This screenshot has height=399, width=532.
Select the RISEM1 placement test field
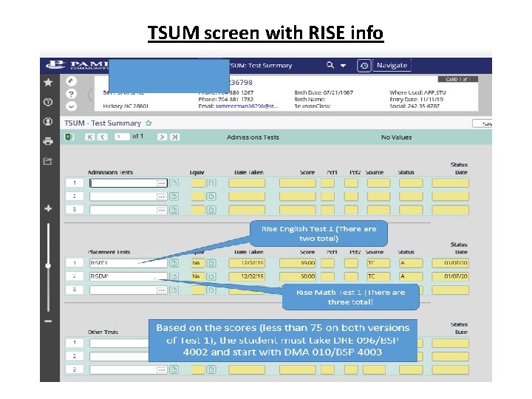[129, 276]
